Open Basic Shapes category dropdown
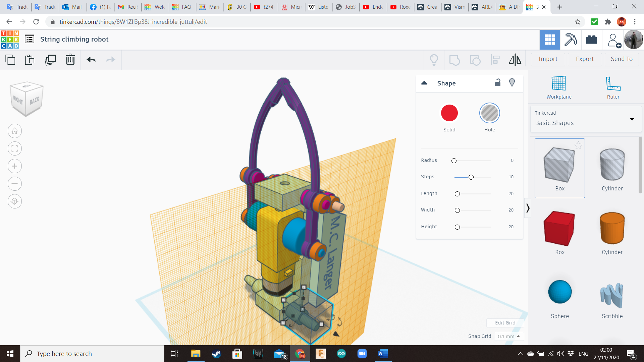This screenshot has width=644, height=362. [586, 119]
